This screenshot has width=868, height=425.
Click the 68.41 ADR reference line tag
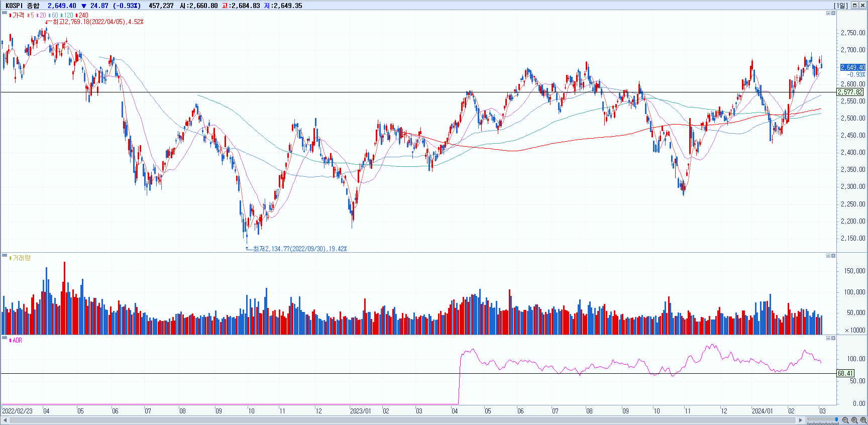pyautogui.click(x=845, y=373)
